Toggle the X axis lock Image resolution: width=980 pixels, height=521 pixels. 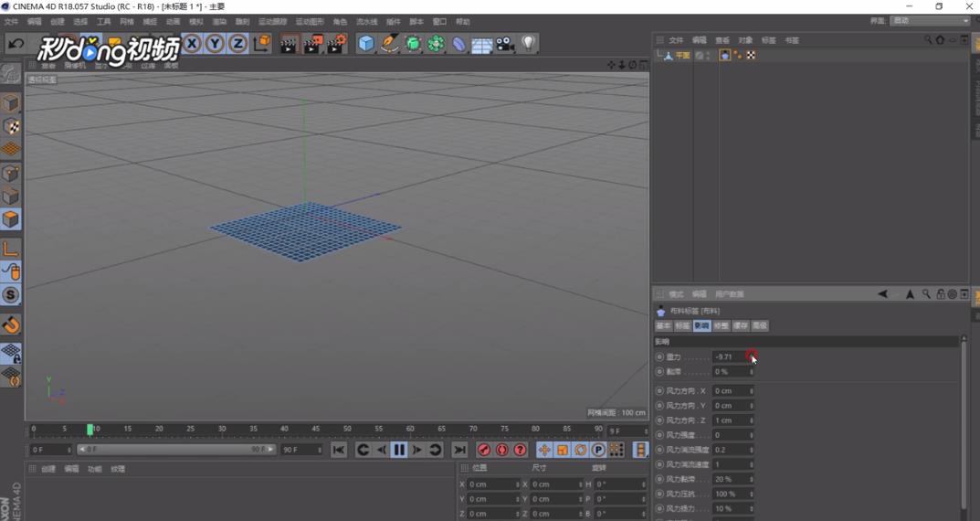(192, 43)
